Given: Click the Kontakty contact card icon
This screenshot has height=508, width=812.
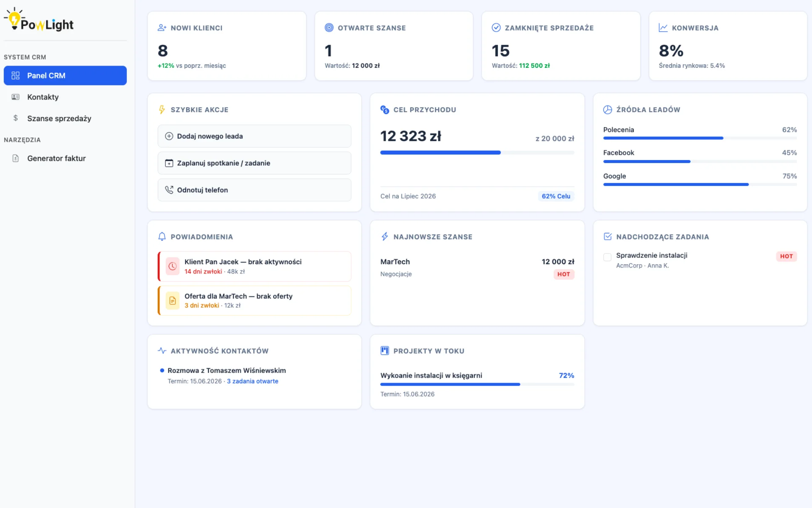Looking at the screenshot, I should 16,97.
